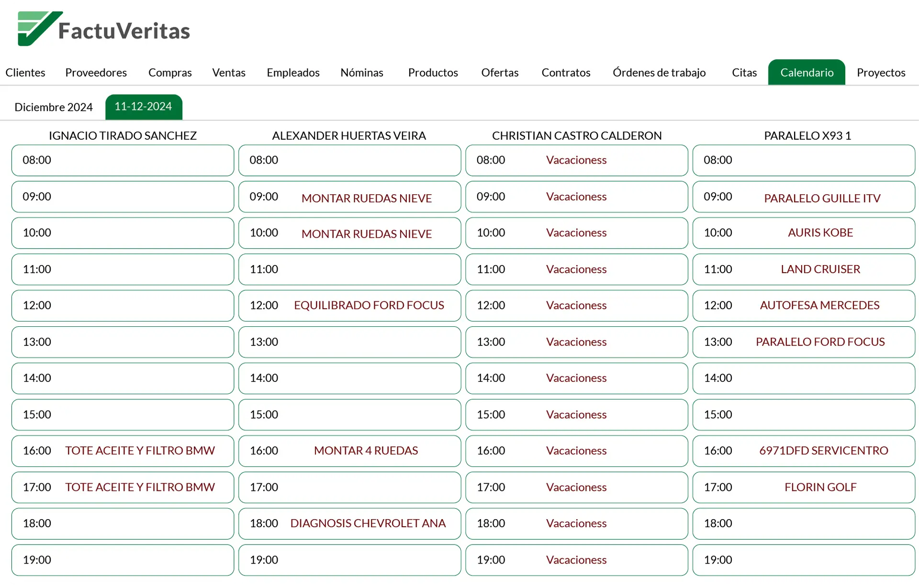This screenshot has height=588, width=919.
Task: Select Alexander's empty 14:00 slot
Action: click(349, 378)
